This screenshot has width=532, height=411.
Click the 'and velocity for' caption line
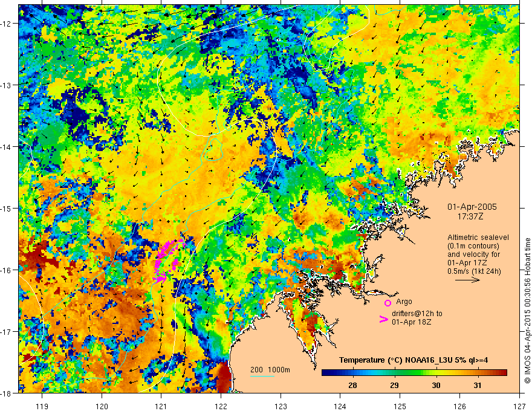pyautogui.click(x=473, y=254)
